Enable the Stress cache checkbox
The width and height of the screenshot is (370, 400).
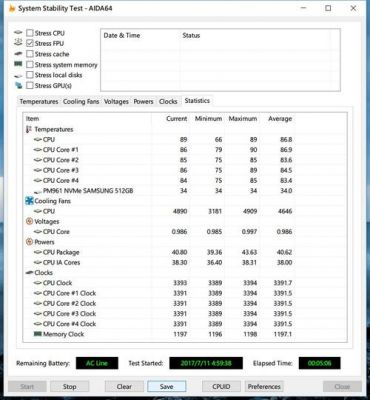30,54
